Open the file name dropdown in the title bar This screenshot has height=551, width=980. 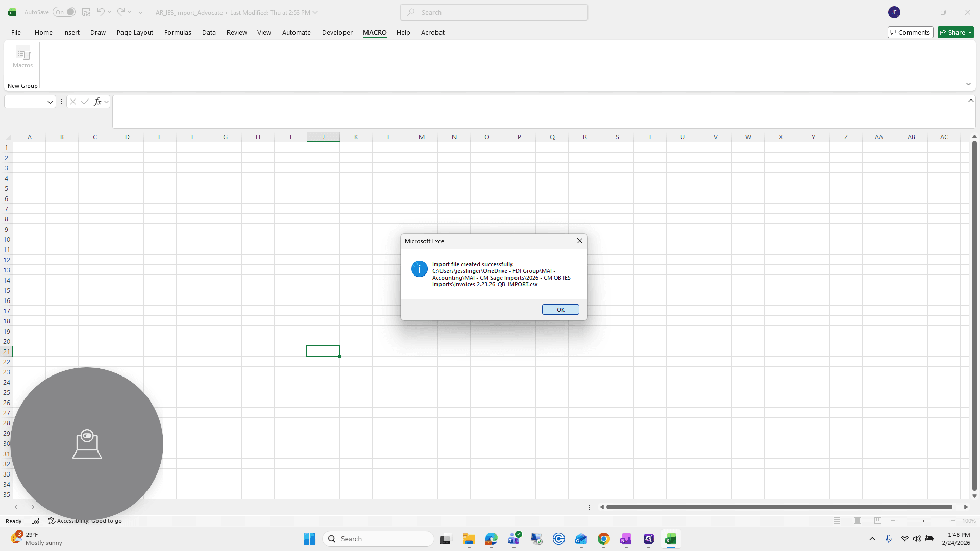click(x=315, y=12)
